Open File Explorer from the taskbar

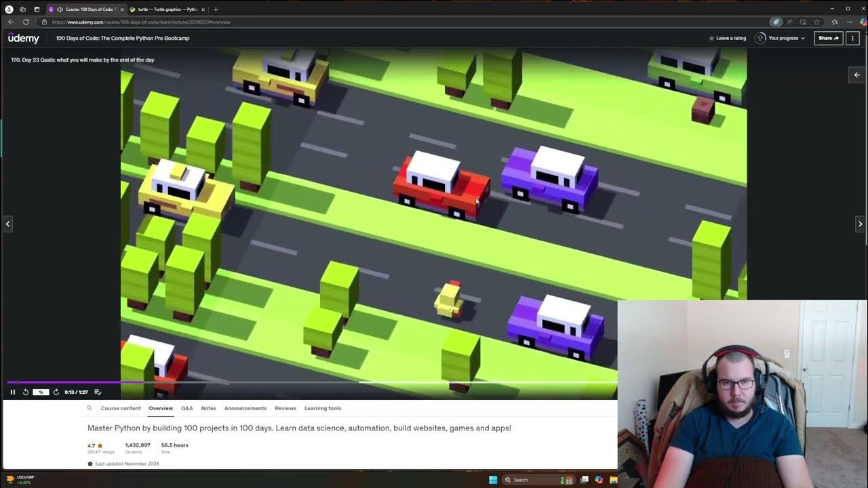click(x=614, y=480)
